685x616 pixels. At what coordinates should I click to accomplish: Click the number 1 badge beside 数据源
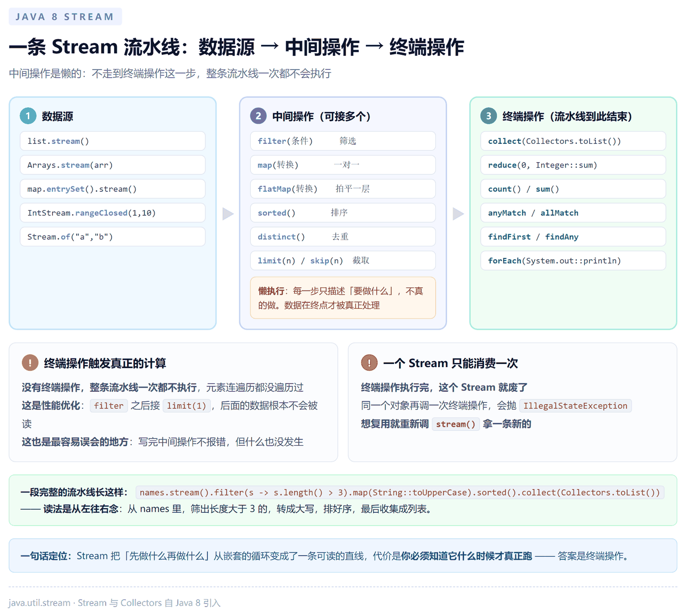point(28,116)
